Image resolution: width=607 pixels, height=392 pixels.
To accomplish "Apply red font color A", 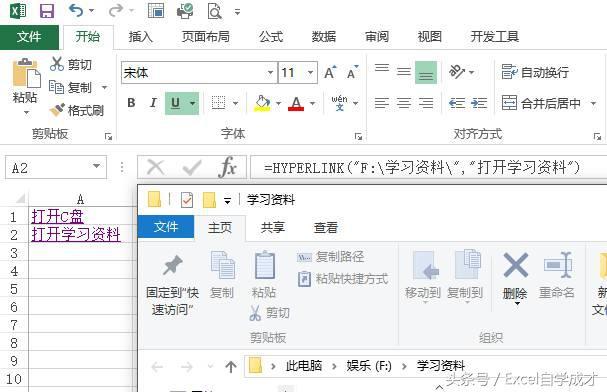I will (296, 103).
